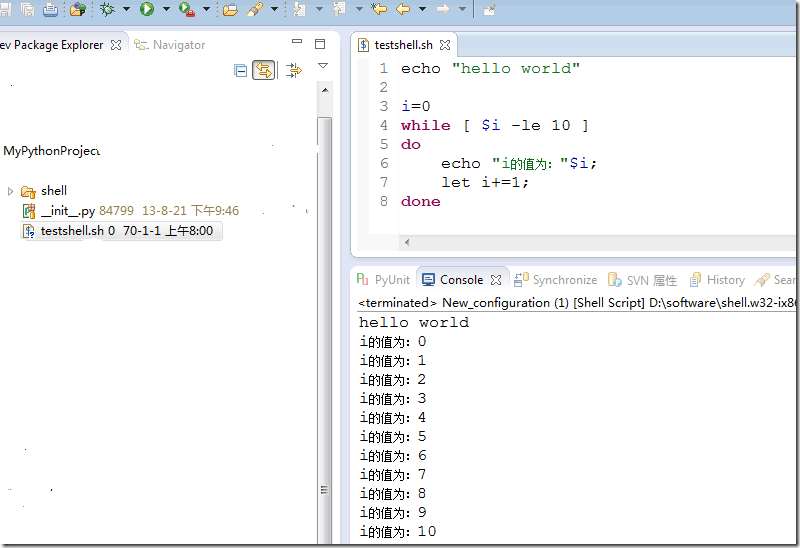Click the new PyDev package wizard icon

pos(78,9)
